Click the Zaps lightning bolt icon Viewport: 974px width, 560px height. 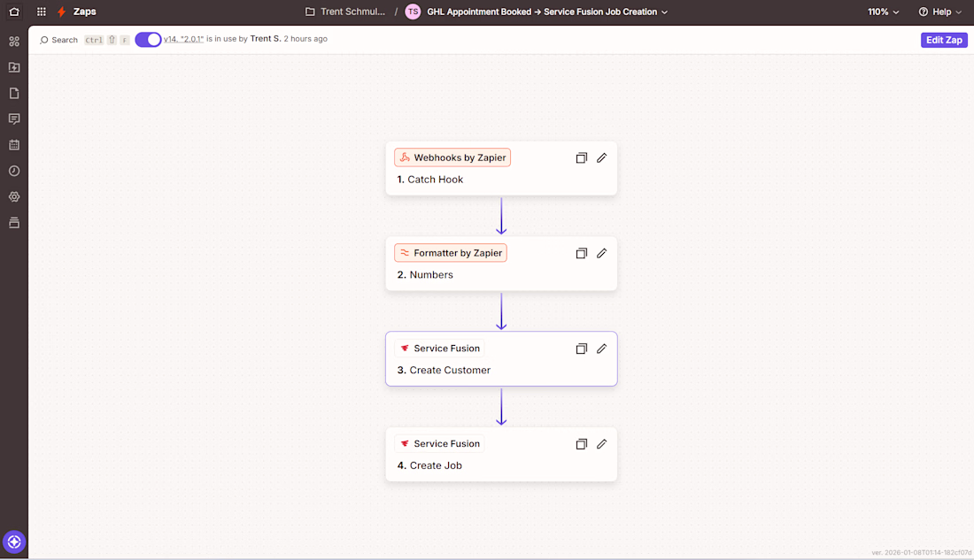click(x=61, y=12)
